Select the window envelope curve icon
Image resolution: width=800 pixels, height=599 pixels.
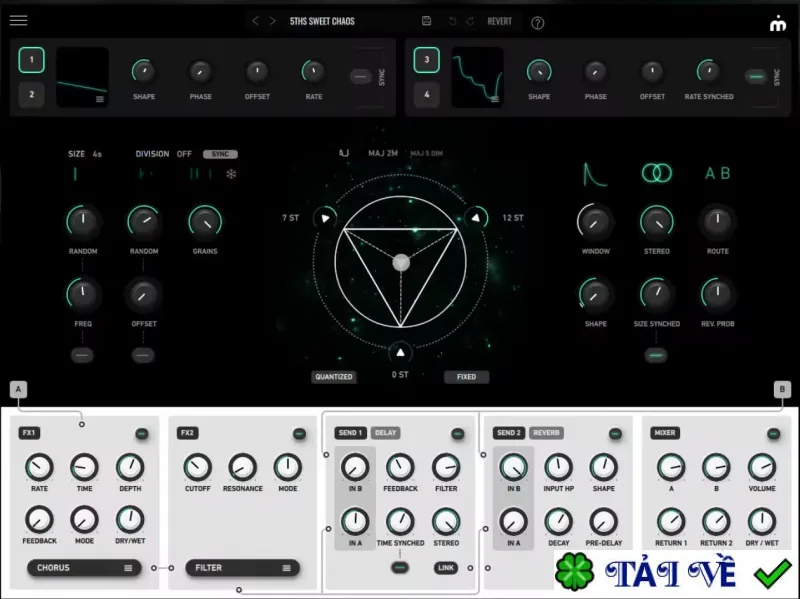tap(595, 174)
